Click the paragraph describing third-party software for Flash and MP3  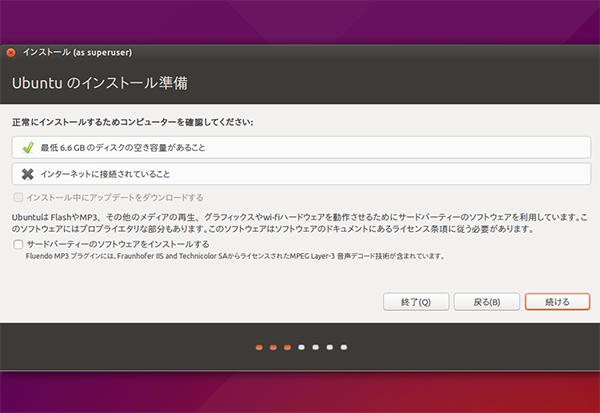pyautogui.click(x=300, y=223)
